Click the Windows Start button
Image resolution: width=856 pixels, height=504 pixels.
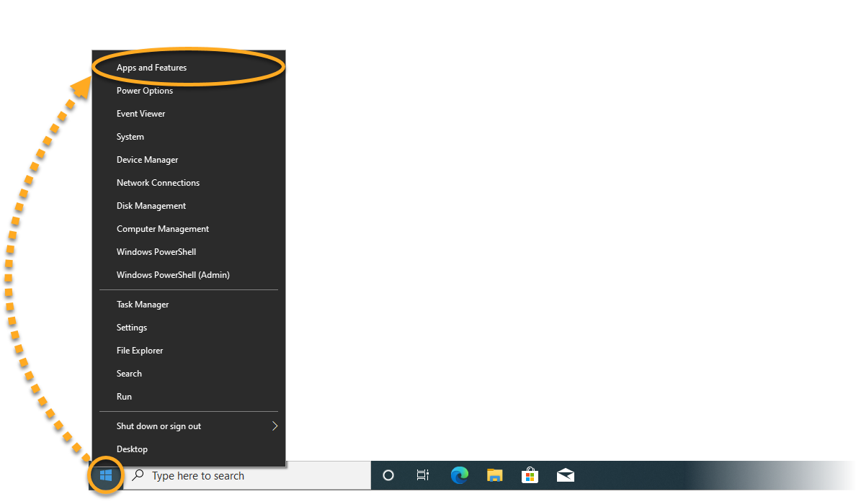tap(106, 475)
